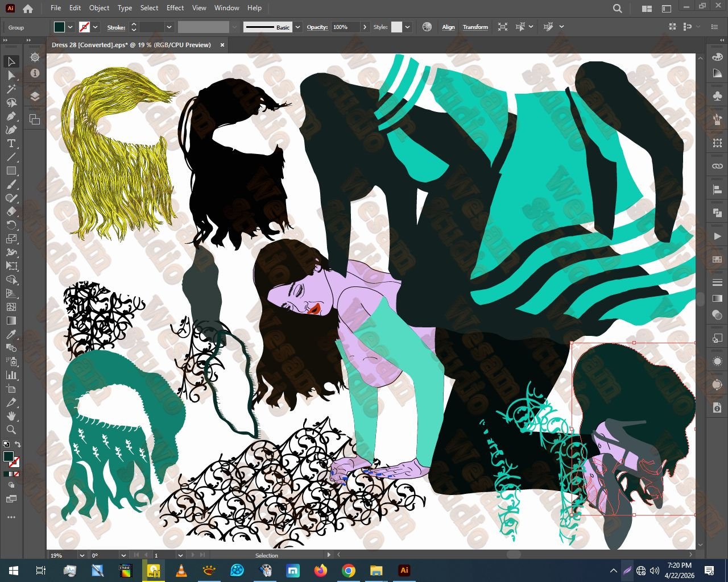This screenshot has height=582, width=728.
Task: Switch to Dress 28 [Converted].eps tab
Action: pyautogui.click(x=131, y=45)
